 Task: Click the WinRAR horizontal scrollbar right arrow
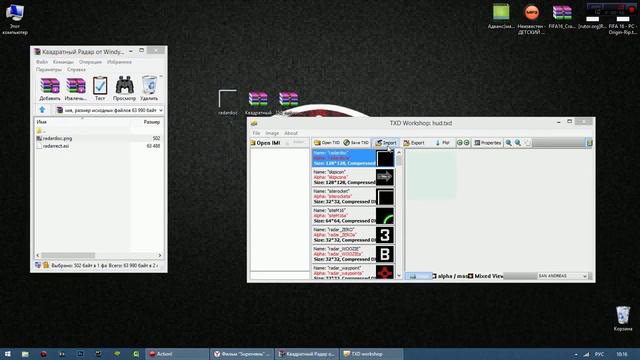160,255
